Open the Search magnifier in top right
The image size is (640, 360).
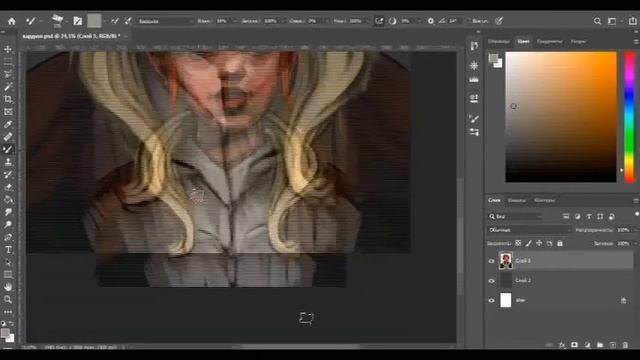click(597, 21)
